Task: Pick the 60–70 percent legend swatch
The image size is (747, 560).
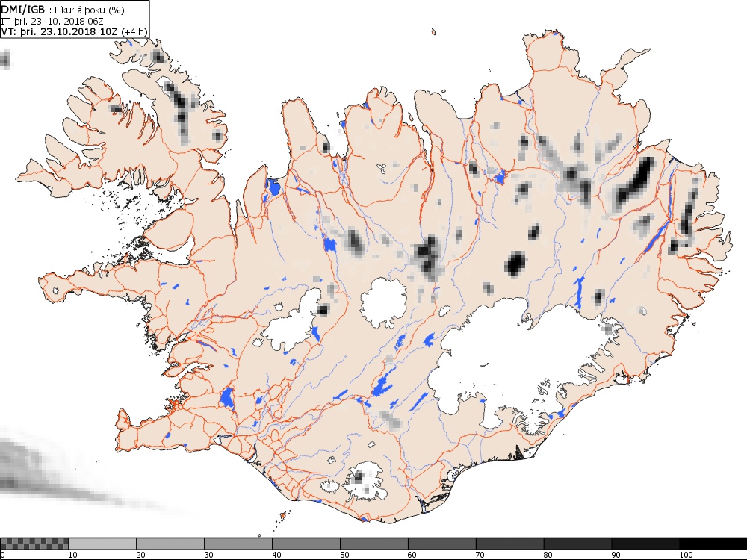Action: pyautogui.click(x=441, y=544)
